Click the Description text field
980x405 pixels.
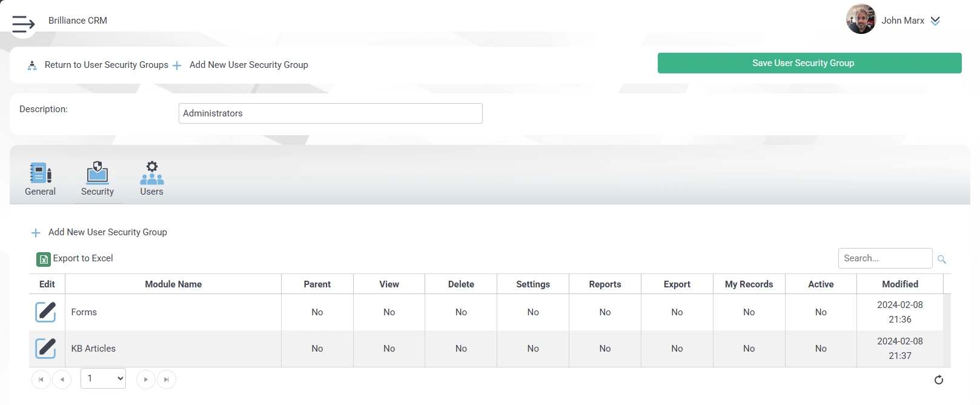[x=330, y=113]
